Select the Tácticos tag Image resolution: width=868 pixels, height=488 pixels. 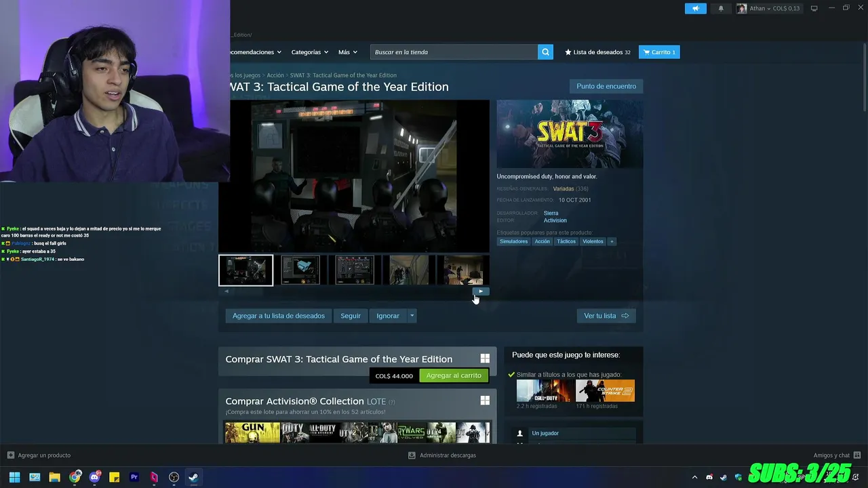pyautogui.click(x=566, y=241)
